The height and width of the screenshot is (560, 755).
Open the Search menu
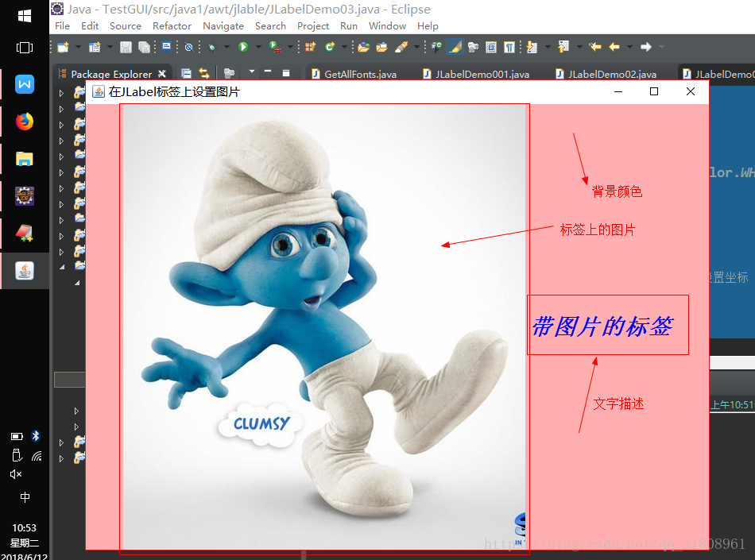pos(270,26)
